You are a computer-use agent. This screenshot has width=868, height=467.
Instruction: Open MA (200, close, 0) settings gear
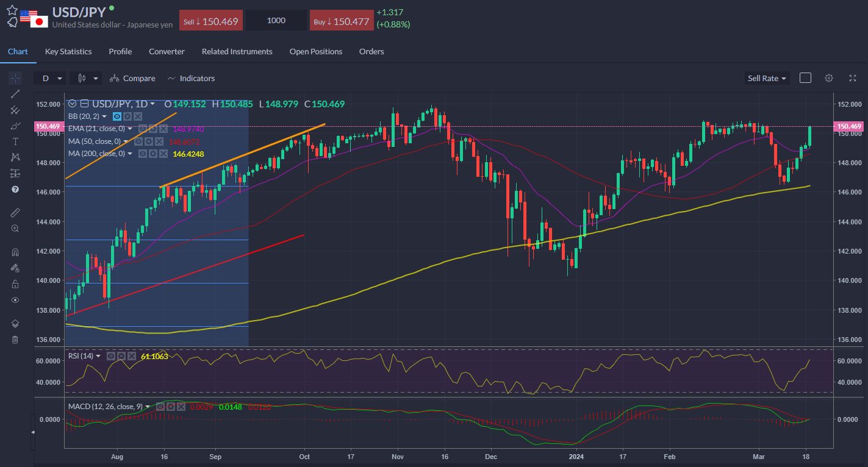(x=153, y=154)
